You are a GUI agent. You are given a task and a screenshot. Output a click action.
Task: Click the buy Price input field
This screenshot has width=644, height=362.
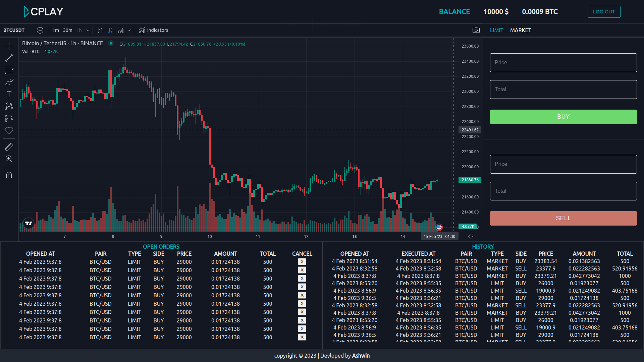[x=563, y=63]
